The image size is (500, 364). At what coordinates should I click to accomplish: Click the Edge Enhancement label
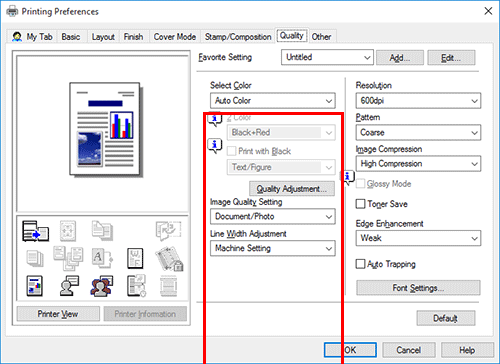[389, 224]
